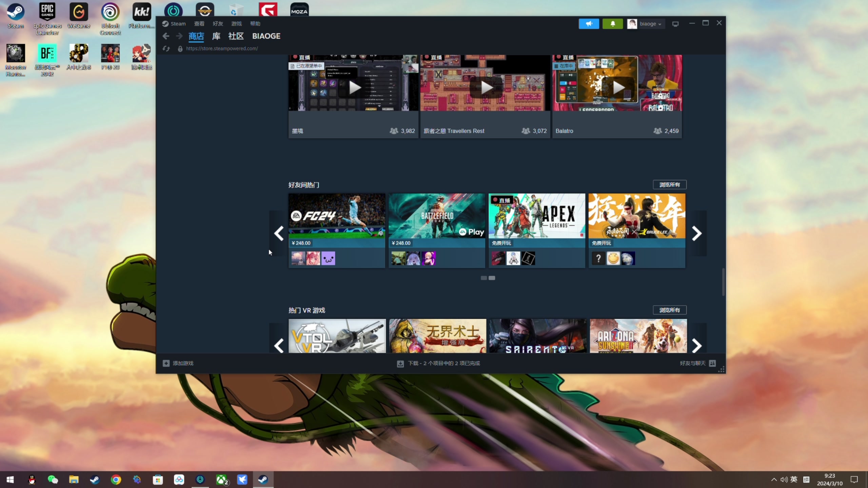This screenshot has height=488, width=868.
Task: Open the downloads status icon
Action: (400, 364)
